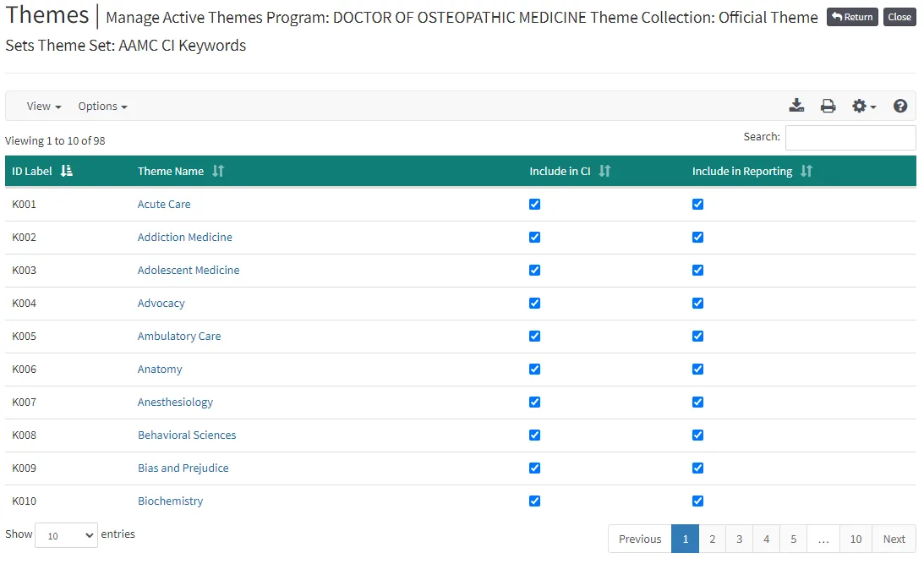
Task: Open the Adolescent Medicine theme link
Action: coord(189,270)
